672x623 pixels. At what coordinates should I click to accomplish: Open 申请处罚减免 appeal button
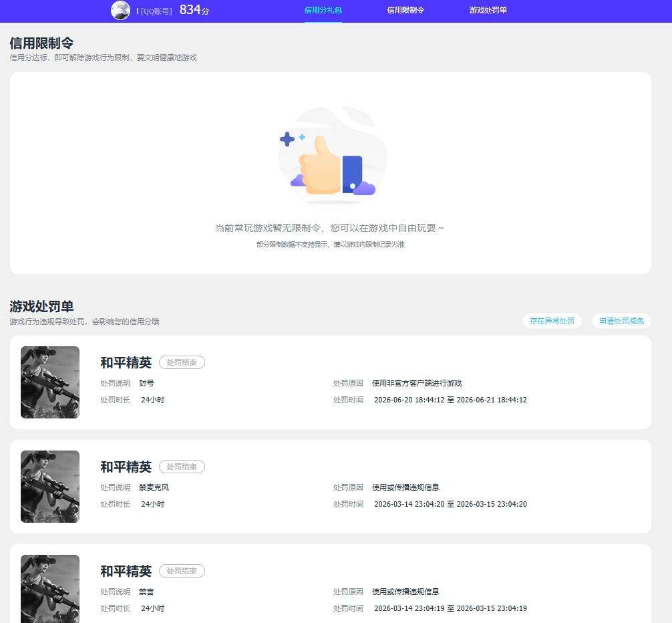point(621,321)
